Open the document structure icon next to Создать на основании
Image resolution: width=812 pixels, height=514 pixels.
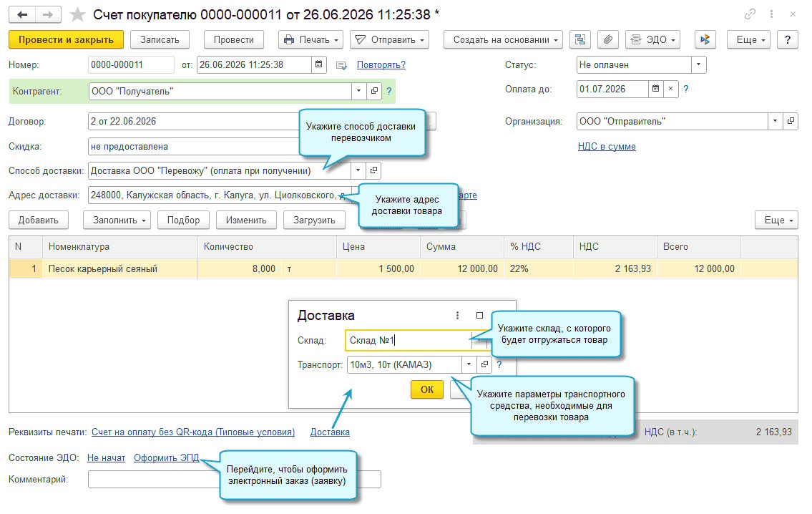pos(580,40)
